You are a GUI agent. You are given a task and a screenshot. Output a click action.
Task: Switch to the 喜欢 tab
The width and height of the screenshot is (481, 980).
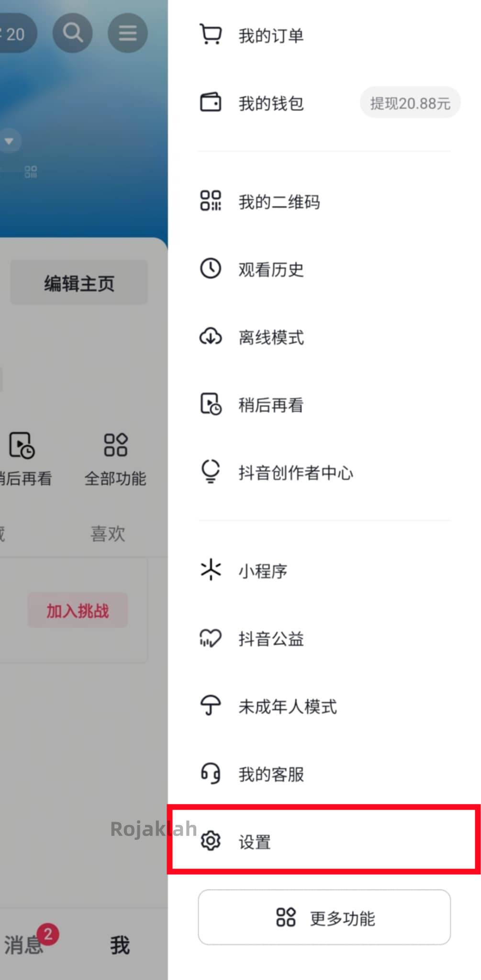108,534
